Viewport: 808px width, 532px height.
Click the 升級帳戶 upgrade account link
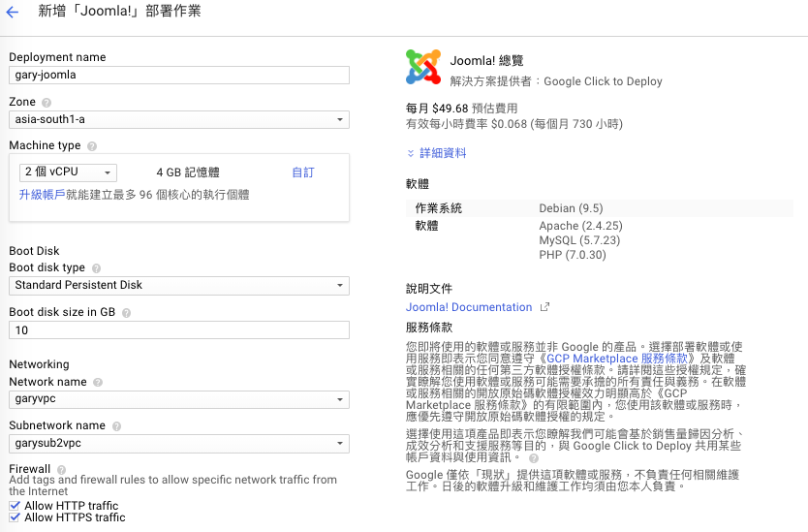pos(43,195)
